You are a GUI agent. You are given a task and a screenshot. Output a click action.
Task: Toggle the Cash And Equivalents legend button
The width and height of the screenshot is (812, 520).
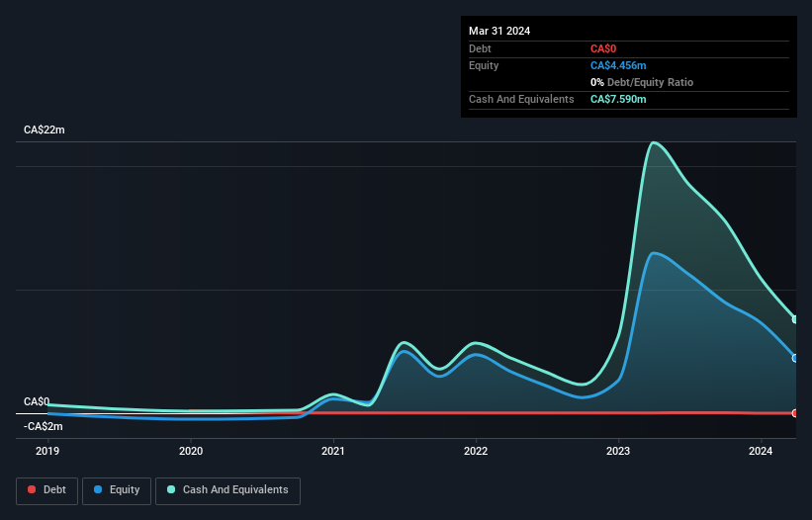(227, 490)
